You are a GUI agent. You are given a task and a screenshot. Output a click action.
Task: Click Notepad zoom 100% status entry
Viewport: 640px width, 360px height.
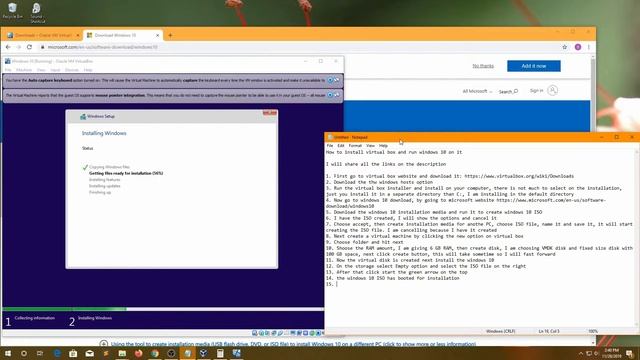coord(593,331)
